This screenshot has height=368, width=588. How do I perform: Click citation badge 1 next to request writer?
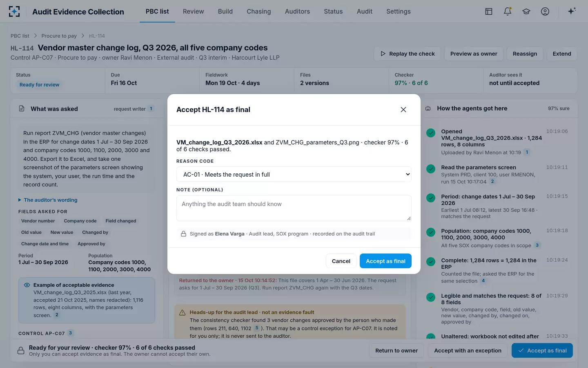tap(151, 109)
